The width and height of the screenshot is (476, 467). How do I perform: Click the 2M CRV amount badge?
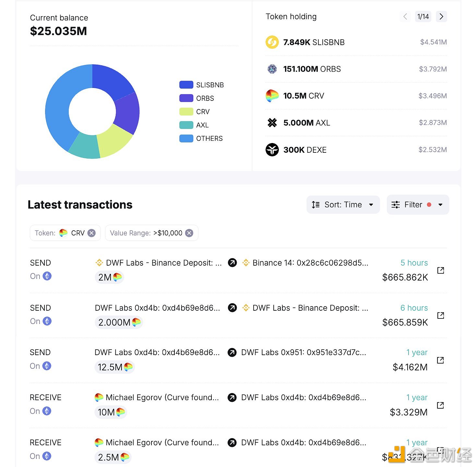point(109,277)
